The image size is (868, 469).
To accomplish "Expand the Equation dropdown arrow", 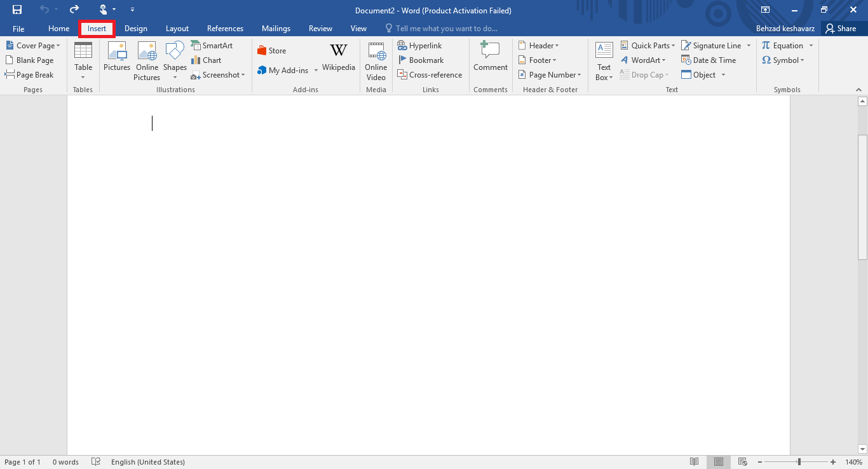I will coord(811,46).
